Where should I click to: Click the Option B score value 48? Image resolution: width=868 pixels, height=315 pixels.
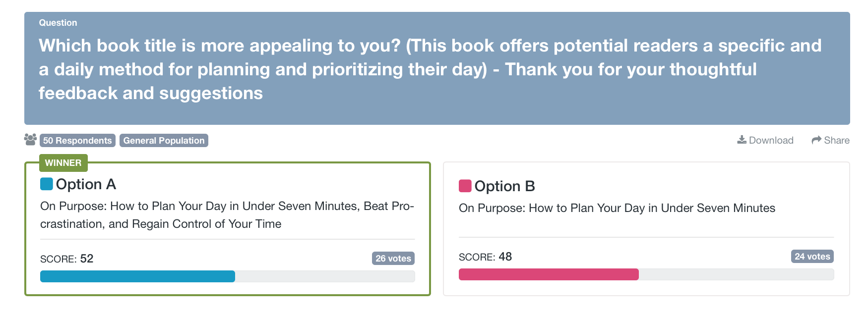coord(506,257)
